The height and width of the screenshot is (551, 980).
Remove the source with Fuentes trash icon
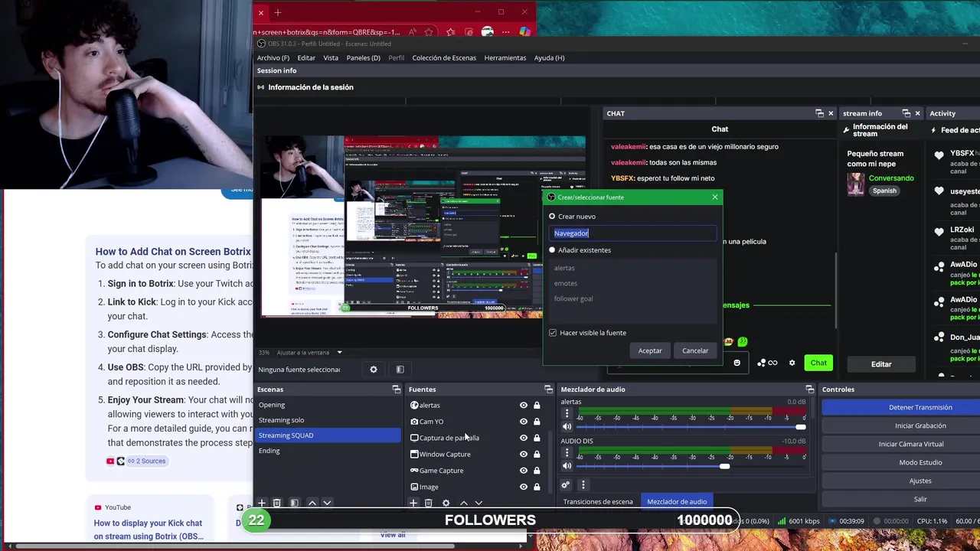click(429, 503)
